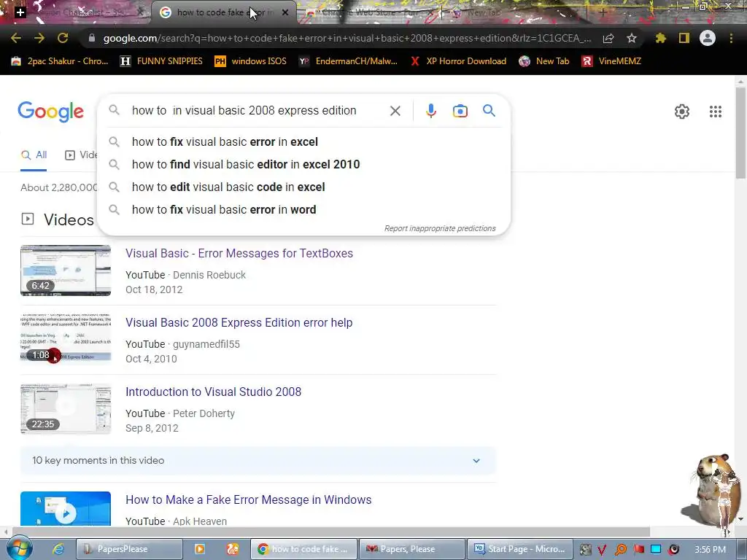Click the taskbar clock 3:56 PM
Viewport: 747px width, 560px height.
[710, 550]
